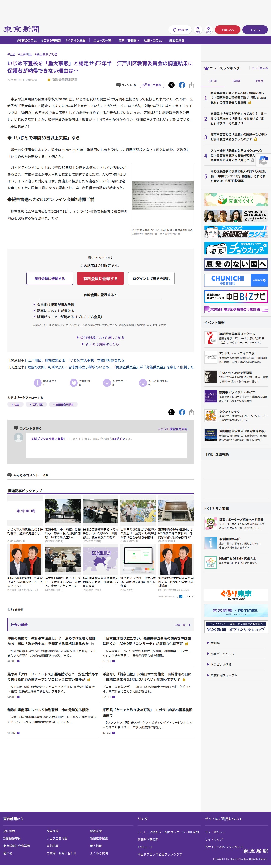This screenshot has height=868, width=271.
Task: Open the CHUNICHI 中日新聞社 banner
Action: pyautogui.click(x=236, y=280)
